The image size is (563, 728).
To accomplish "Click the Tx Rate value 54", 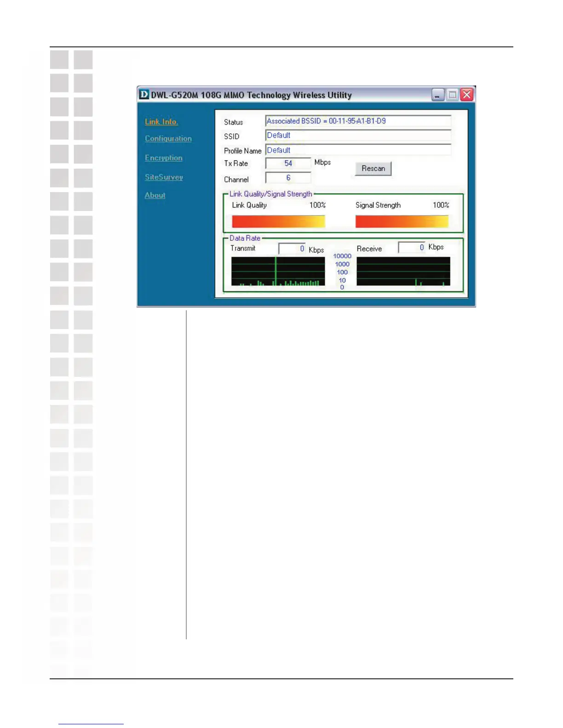I will [x=288, y=164].
